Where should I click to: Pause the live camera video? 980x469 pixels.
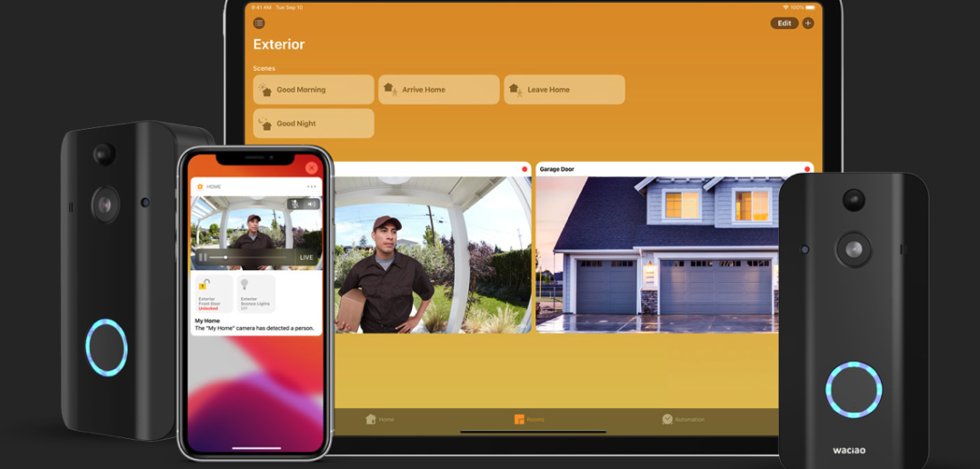[203, 257]
